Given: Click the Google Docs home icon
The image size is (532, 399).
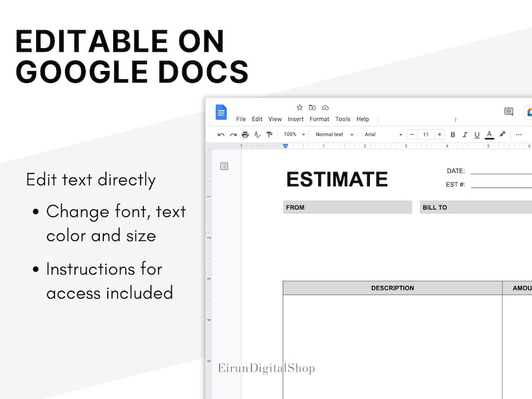Looking at the screenshot, I should [221, 112].
